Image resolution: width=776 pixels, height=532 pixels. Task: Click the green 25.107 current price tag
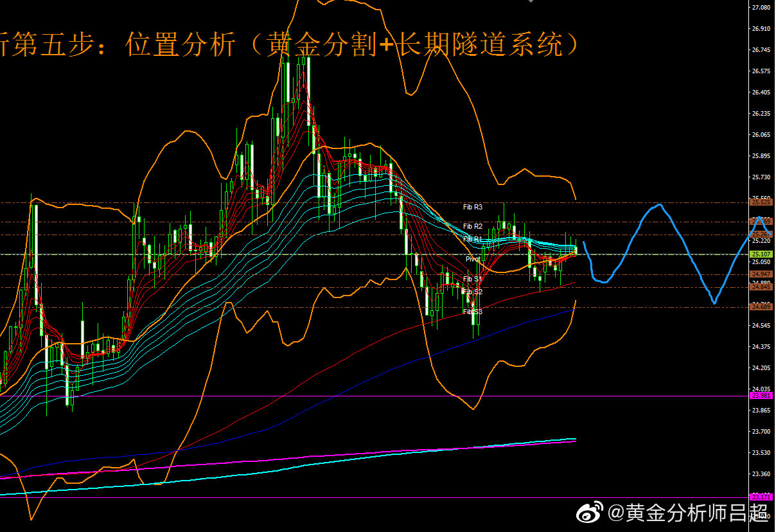pyautogui.click(x=761, y=254)
